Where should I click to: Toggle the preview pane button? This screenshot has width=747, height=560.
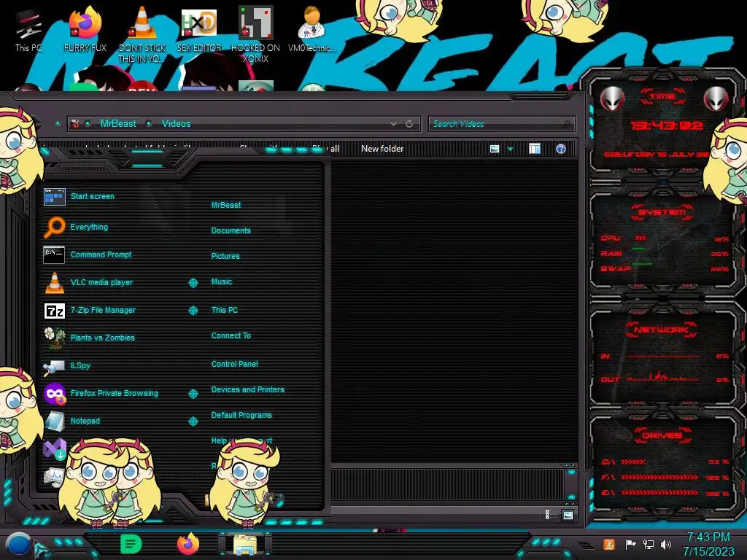(535, 149)
